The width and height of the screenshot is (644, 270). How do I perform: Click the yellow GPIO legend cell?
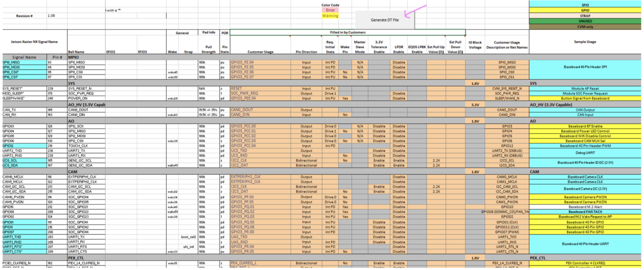click(x=585, y=10)
